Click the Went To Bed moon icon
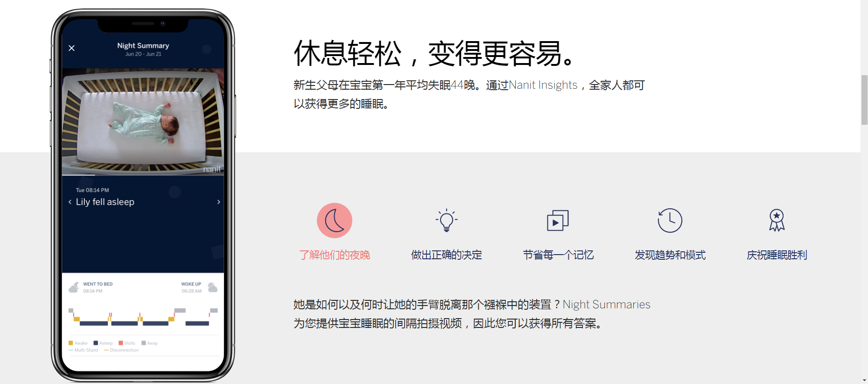This screenshot has height=384, width=868. point(74,287)
